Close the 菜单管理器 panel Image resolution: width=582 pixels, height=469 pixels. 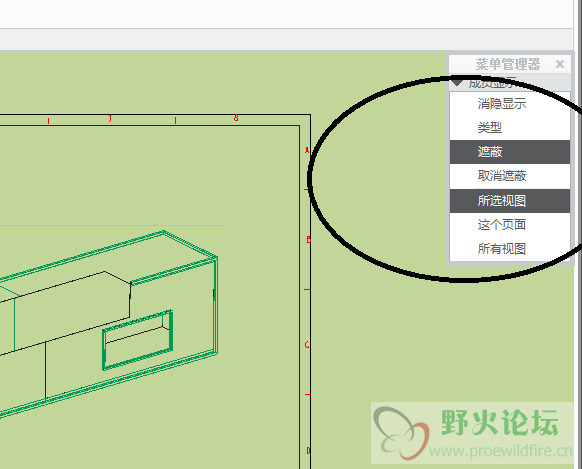560,64
